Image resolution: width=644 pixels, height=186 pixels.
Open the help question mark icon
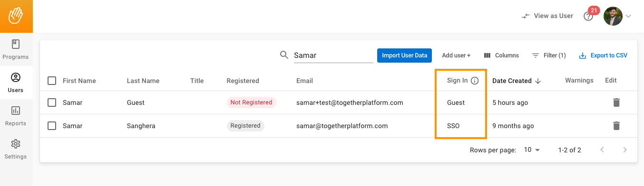click(588, 16)
